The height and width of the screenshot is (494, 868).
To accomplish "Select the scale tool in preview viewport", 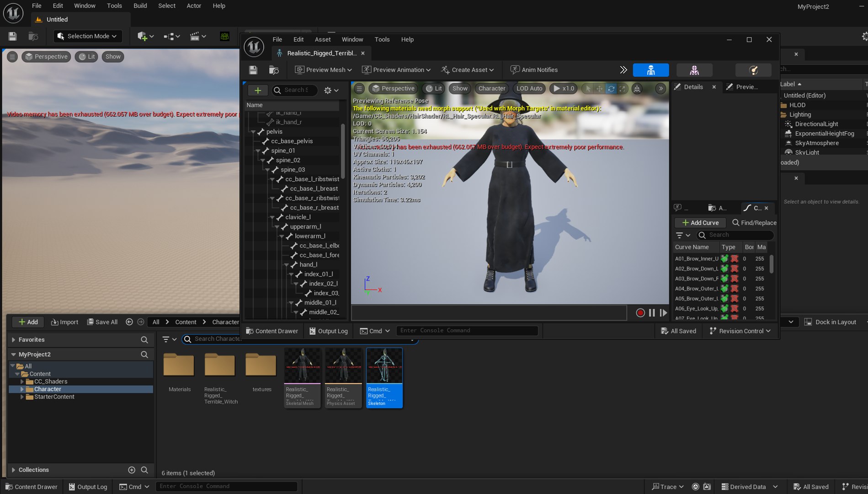I will click(622, 89).
